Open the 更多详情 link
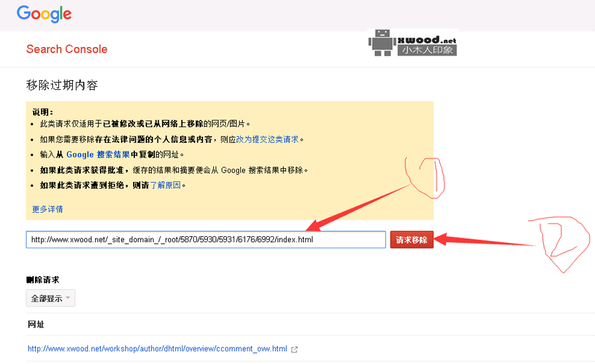The image size is (595, 364). tap(48, 209)
